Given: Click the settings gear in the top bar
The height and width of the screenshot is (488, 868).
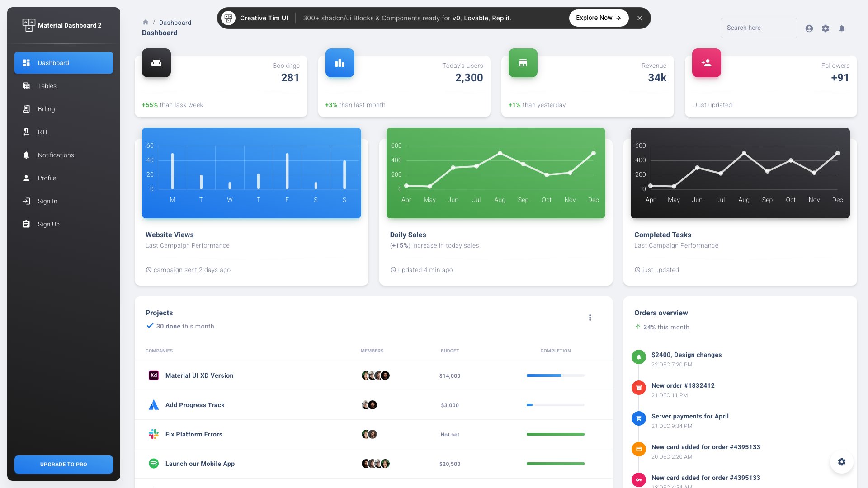Looking at the screenshot, I should (x=826, y=28).
